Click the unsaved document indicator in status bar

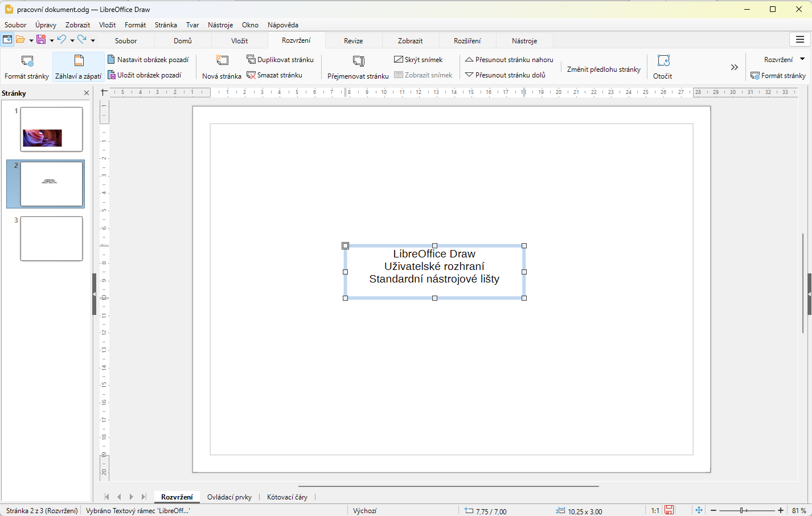tap(670, 510)
